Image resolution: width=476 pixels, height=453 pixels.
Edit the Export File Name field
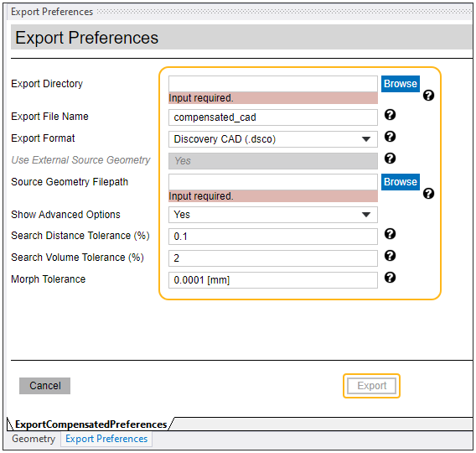273,117
